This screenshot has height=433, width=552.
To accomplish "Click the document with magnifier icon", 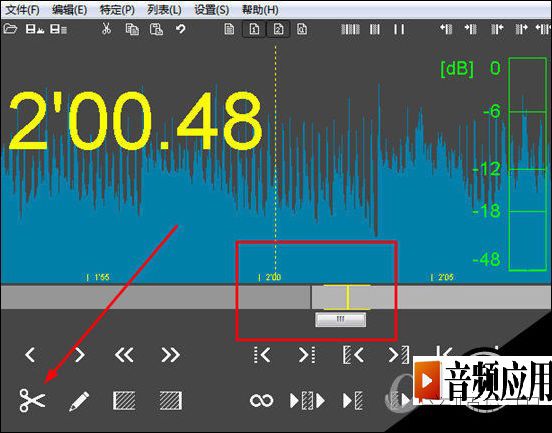I will click(302, 29).
